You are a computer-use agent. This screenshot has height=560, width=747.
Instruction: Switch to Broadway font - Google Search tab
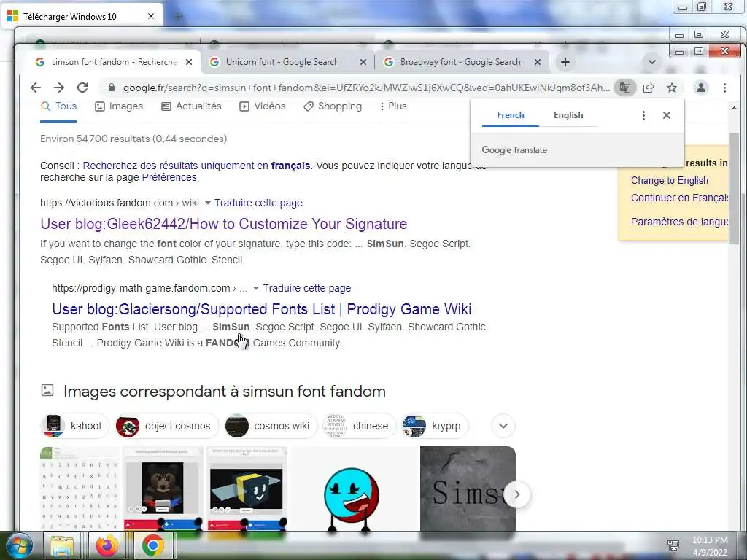click(460, 62)
